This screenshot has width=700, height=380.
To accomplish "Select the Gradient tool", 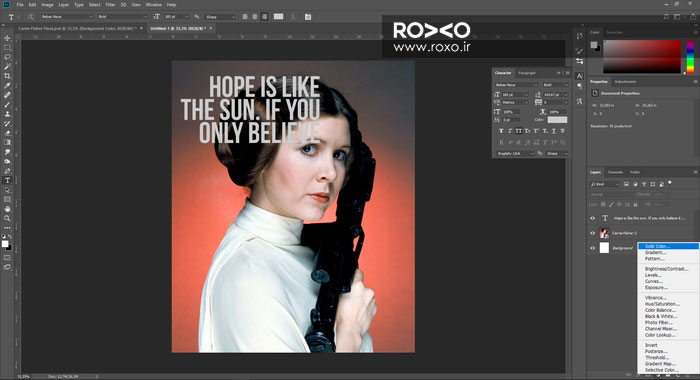I will tap(7, 142).
